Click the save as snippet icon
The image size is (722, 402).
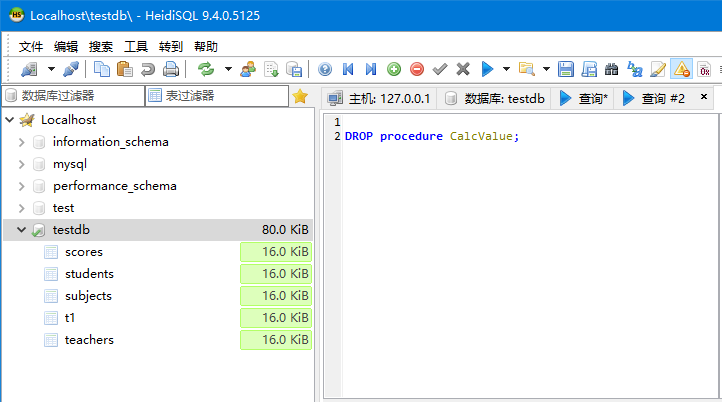pos(589,70)
